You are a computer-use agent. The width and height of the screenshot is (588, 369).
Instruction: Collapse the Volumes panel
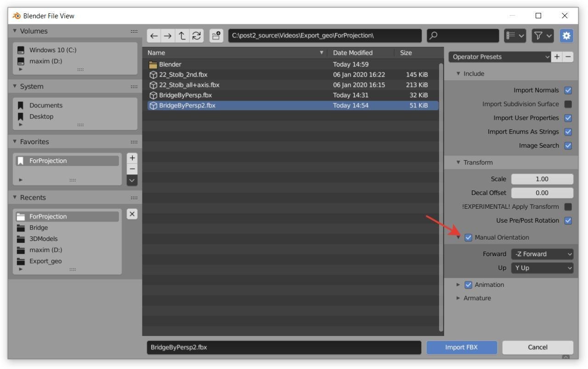16,31
